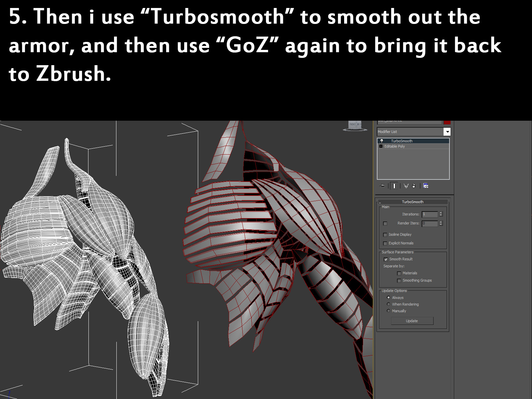The width and height of the screenshot is (532, 399).
Task: Enable Separate by Materials checkbox
Action: (399, 273)
